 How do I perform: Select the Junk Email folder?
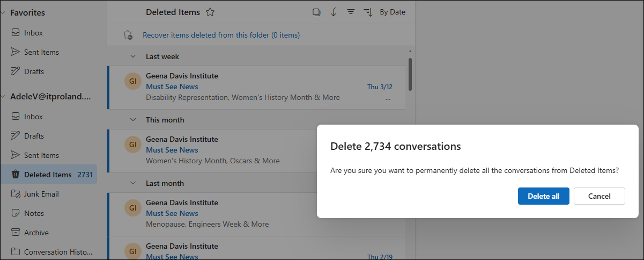pyautogui.click(x=41, y=194)
